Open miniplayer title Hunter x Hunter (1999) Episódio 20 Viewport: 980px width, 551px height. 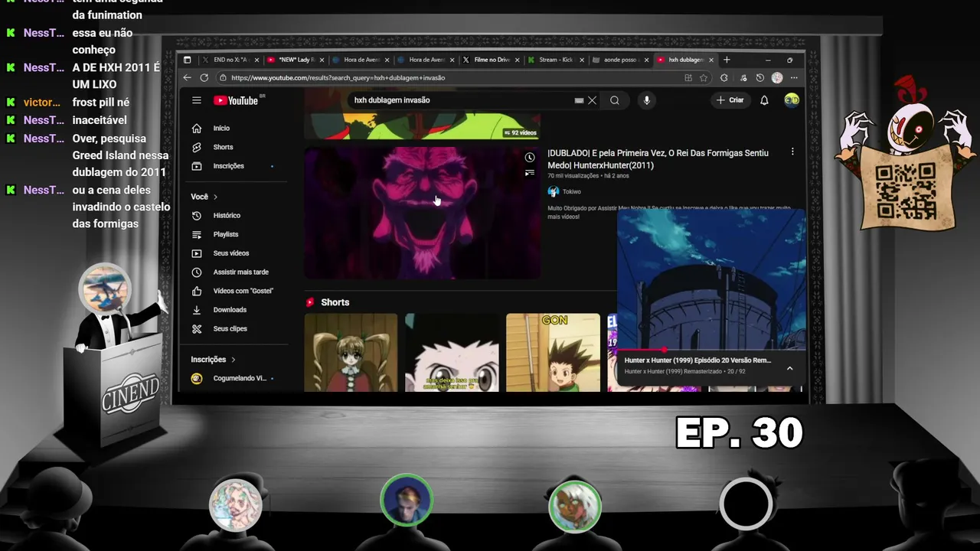point(697,360)
